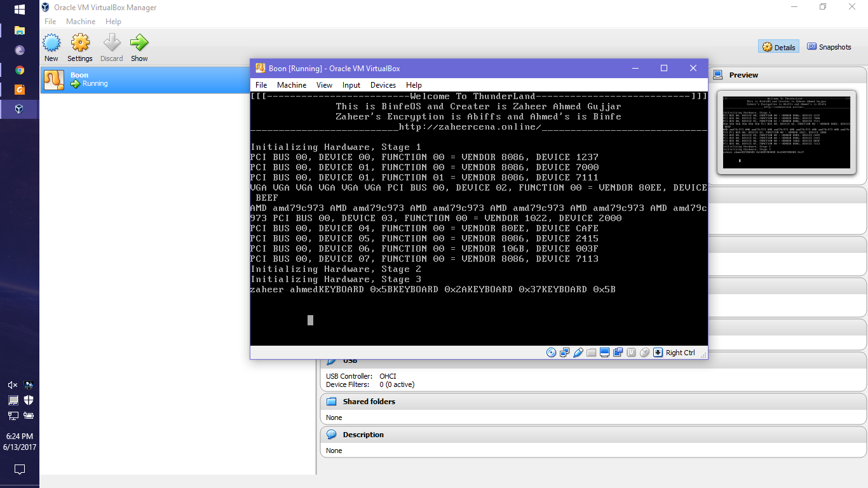Click the 'Right Ctrl' host key label
Image resolution: width=868 pixels, height=488 pixels.
point(681,353)
